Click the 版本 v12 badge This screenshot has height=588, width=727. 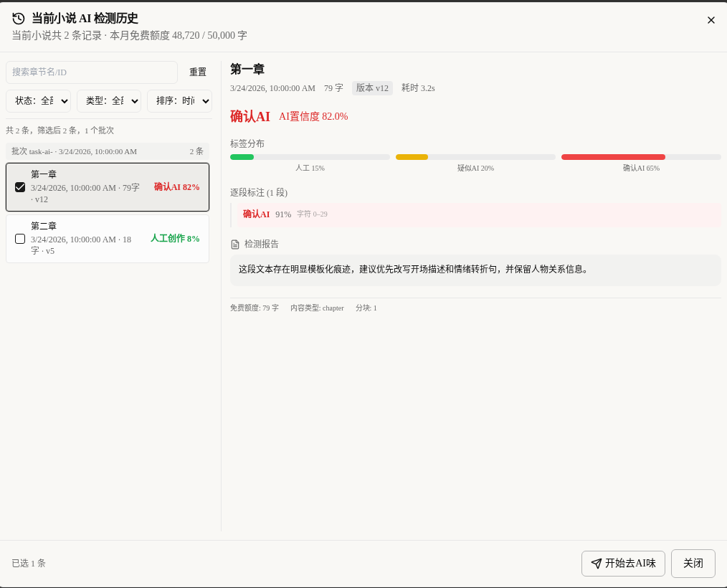(374, 88)
